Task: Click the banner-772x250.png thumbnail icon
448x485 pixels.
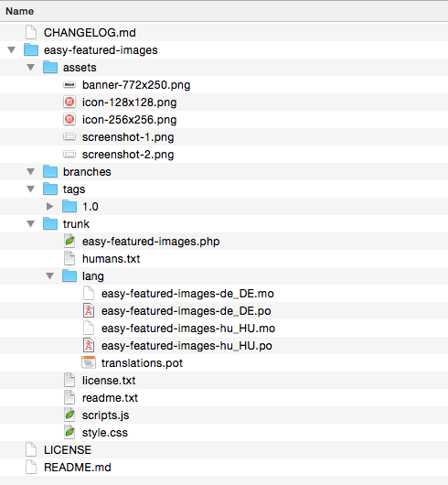Action: (69, 84)
